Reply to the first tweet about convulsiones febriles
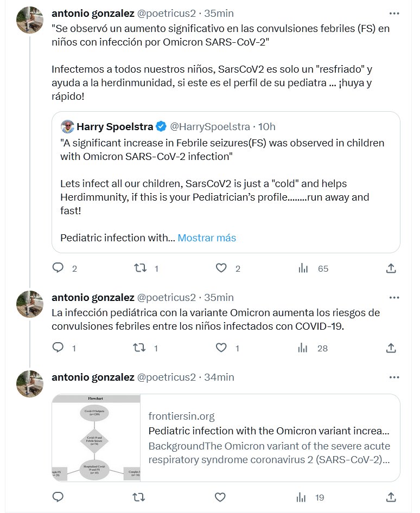Viewport: 420px width, 513px height. [58, 268]
